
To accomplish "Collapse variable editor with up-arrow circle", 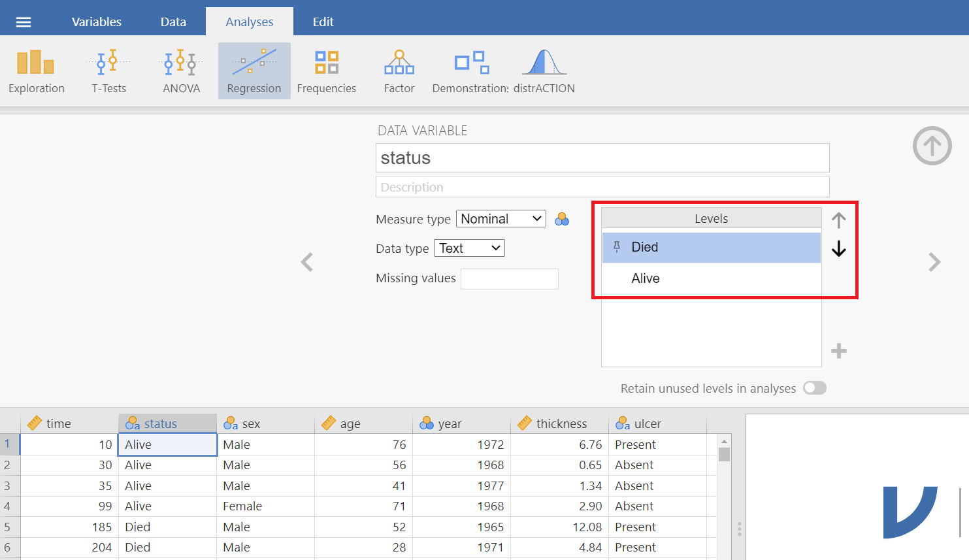I will pos(932,146).
